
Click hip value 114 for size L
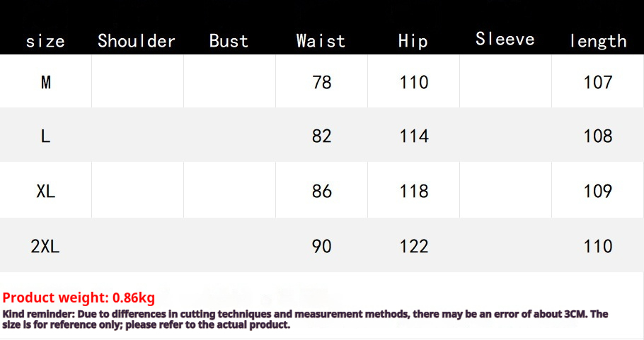coord(414,136)
